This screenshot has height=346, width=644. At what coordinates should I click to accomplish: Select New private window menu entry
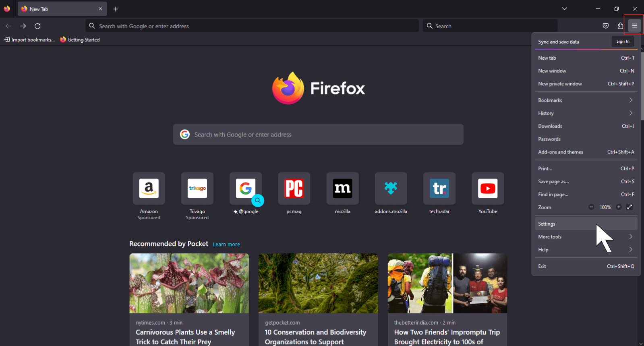pos(586,84)
